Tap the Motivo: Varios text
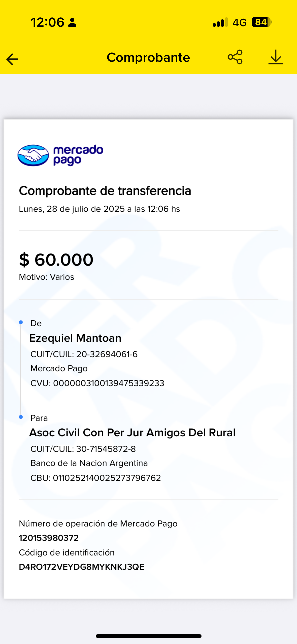The width and height of the screenshot is (297, 644). [x=47, y=277]
